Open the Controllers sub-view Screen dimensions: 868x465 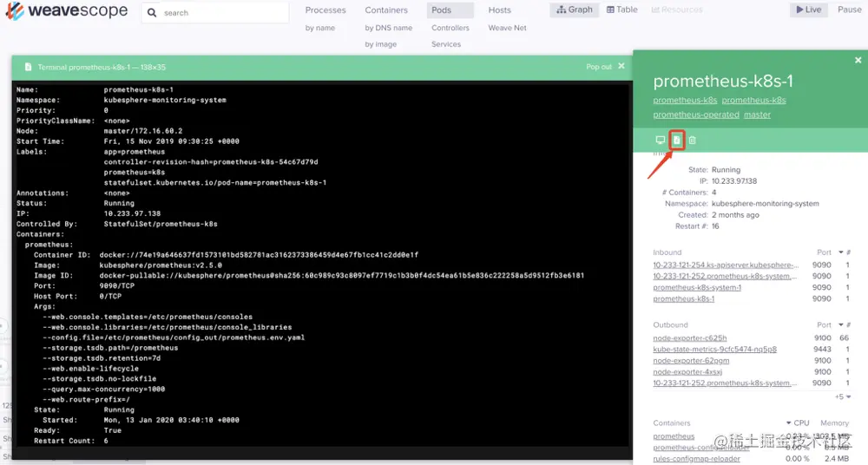[450, 28]
